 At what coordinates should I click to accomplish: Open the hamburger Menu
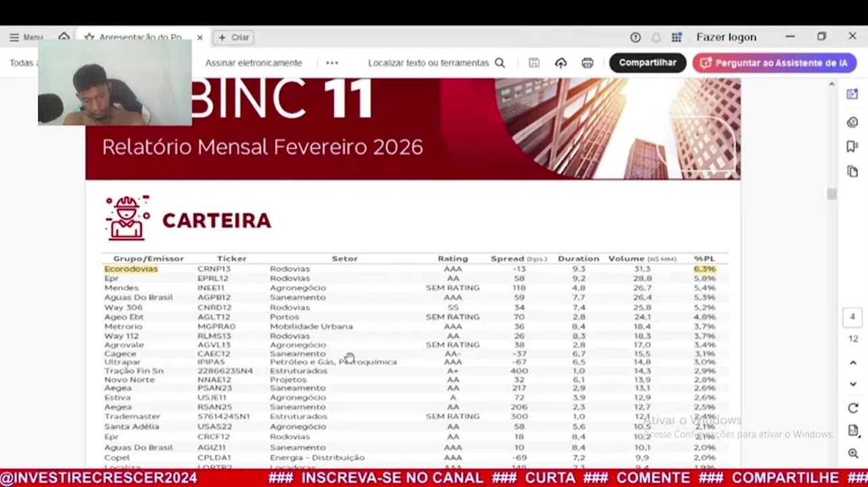(x=26, y=37)
